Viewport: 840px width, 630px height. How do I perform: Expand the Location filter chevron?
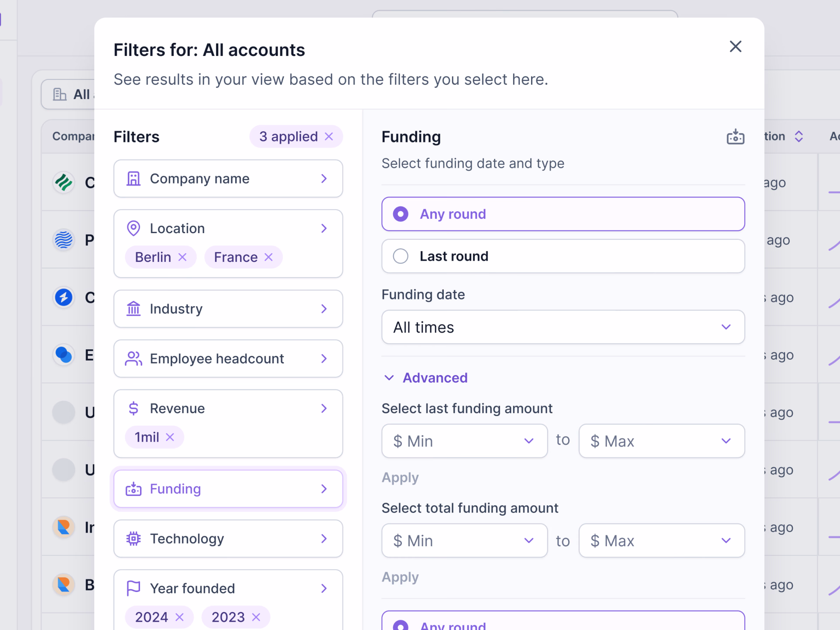324,228
